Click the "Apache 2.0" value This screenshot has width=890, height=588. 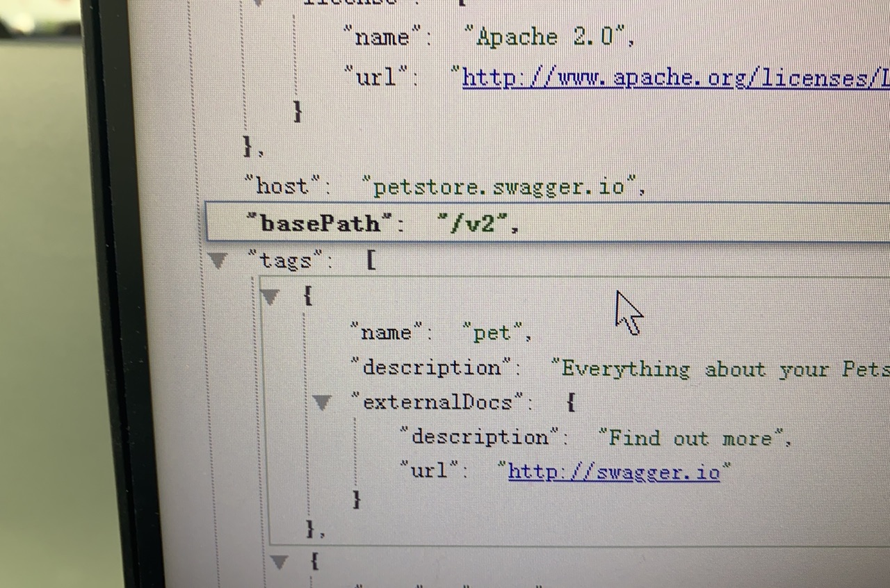click(x=546, y=37)
